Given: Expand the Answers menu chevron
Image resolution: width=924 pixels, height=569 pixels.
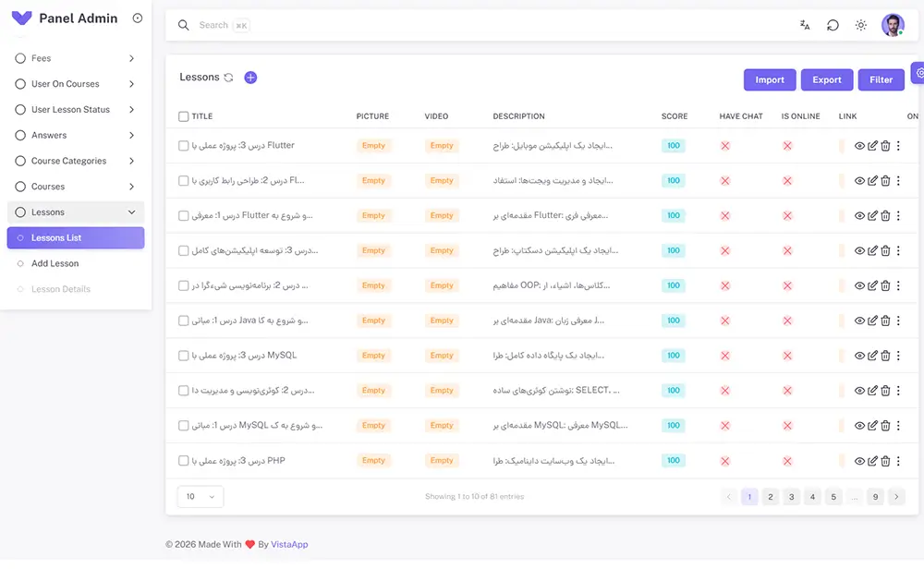Looking at the screenshot, I should (x=131, y=135).
